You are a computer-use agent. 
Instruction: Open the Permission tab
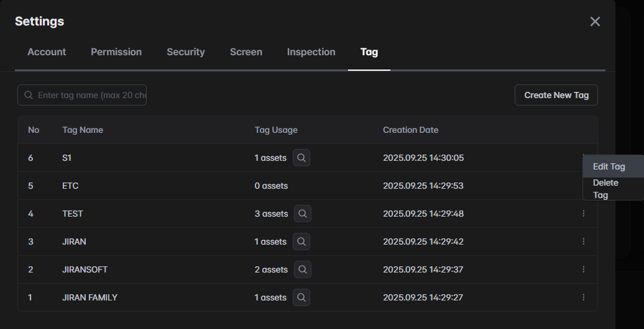116,52
